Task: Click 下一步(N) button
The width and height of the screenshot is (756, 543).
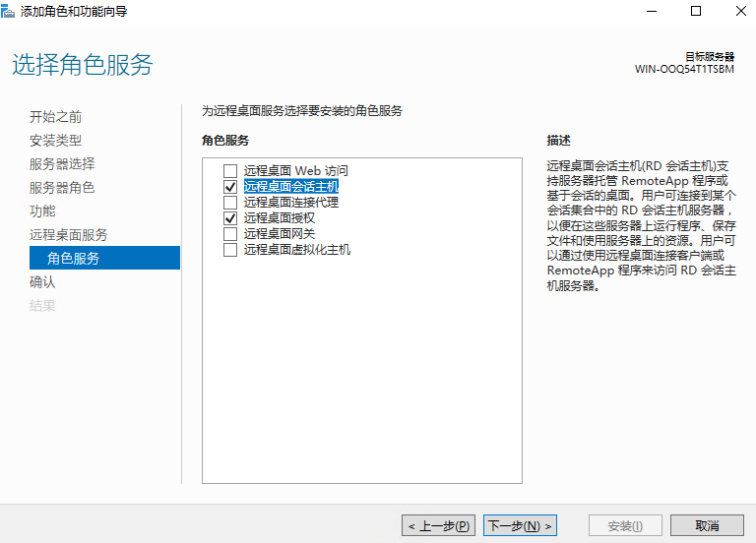Action: click(520, 525)
